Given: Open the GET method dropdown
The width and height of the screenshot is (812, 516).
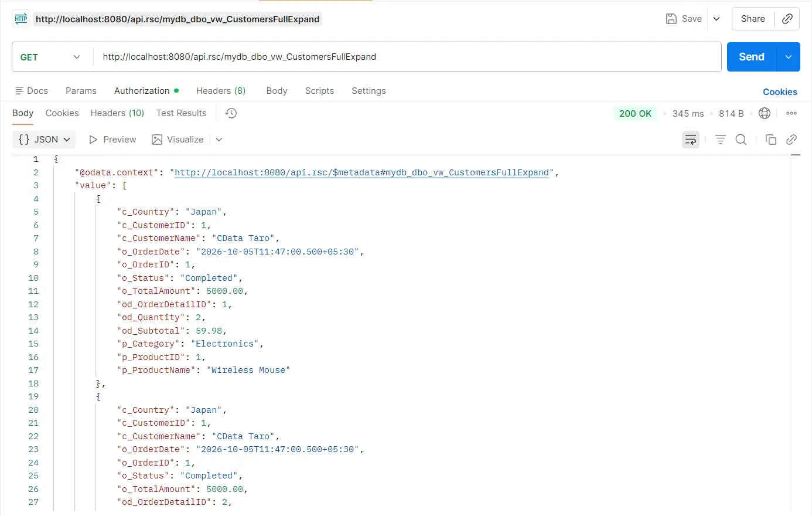Looking at the screenshot, I should tap(52, 57).
